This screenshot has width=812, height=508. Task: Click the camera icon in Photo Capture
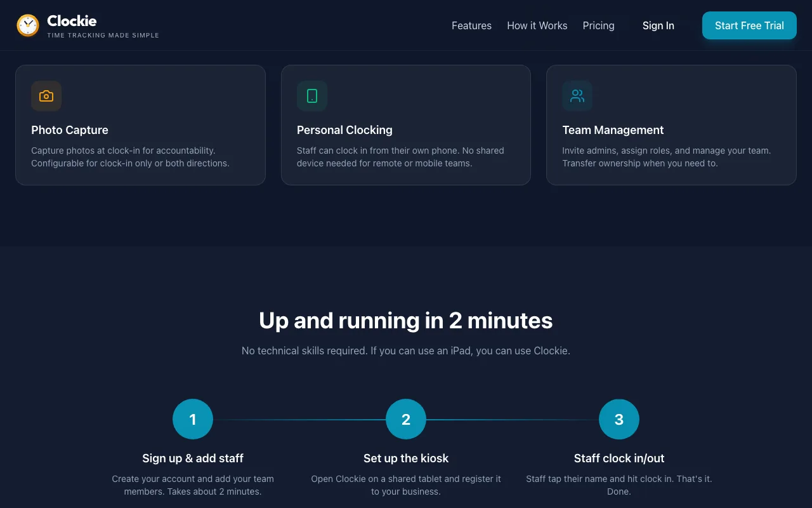pos(46,96)
